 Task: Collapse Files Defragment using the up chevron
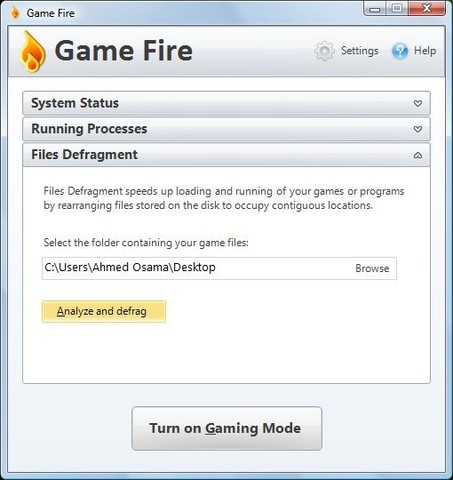click(x=418, y=155)
